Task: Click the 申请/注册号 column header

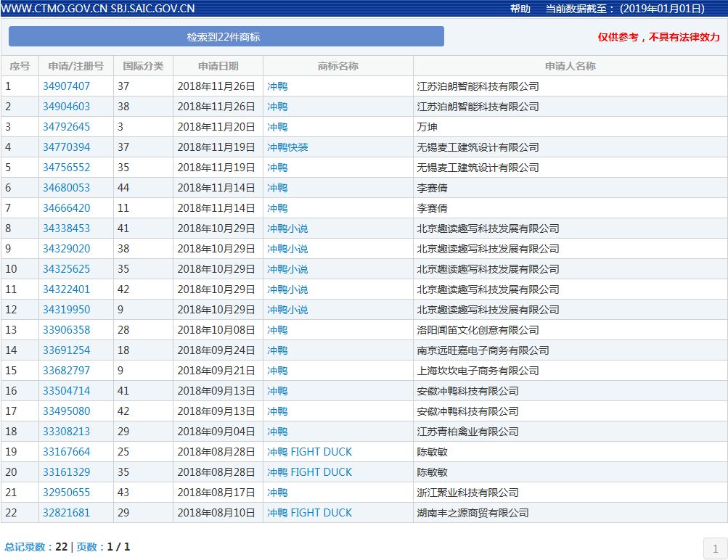Action: [76, 66]
